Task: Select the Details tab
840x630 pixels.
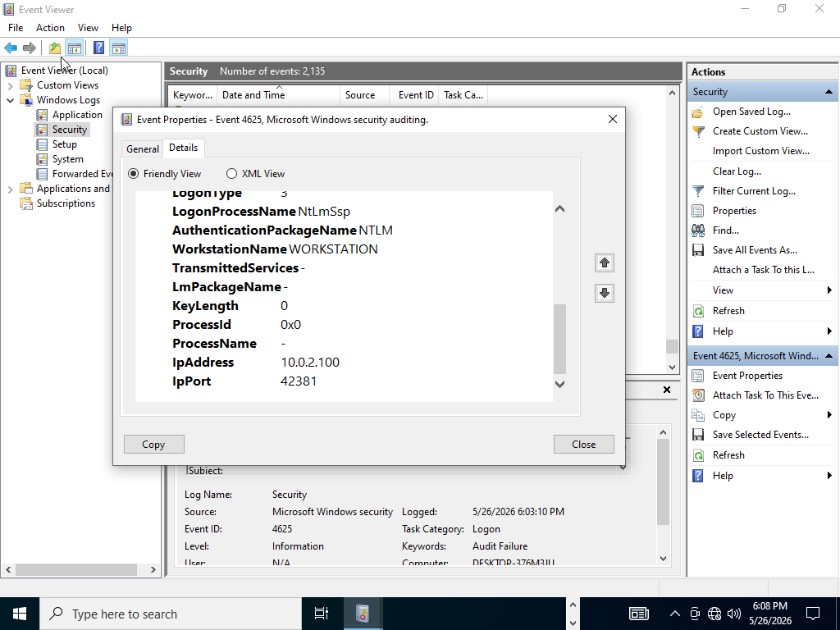Action: tap(183, 148)
